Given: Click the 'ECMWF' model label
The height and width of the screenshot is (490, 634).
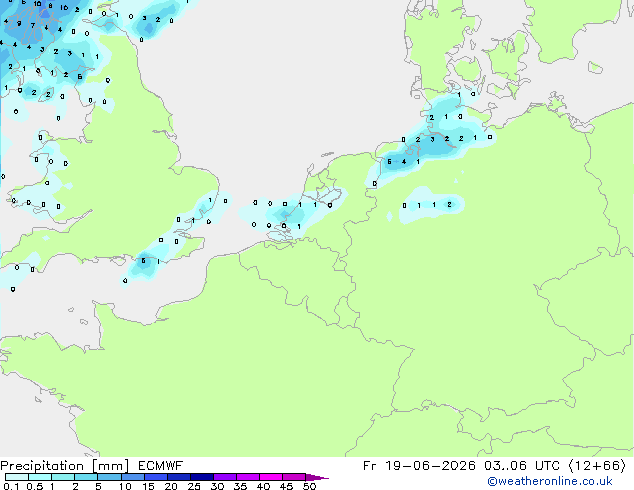Looking at the screenshot, I should [161, 466].
